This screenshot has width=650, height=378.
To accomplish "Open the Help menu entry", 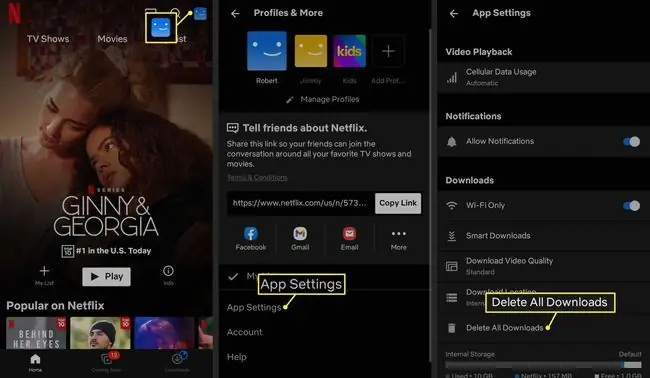I will (237, 357).
